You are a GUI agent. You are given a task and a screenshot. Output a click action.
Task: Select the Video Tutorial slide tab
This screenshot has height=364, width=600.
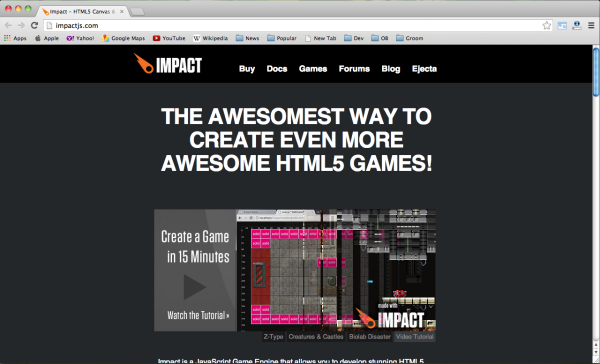(x=414, y=337)
